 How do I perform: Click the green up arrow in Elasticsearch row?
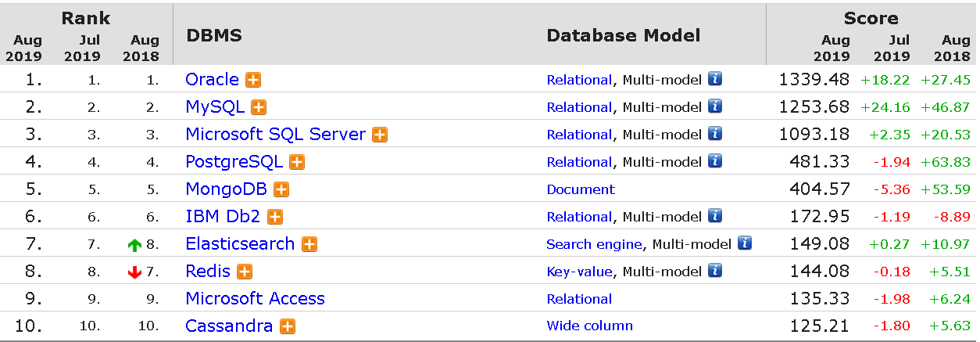click(135, 245)
